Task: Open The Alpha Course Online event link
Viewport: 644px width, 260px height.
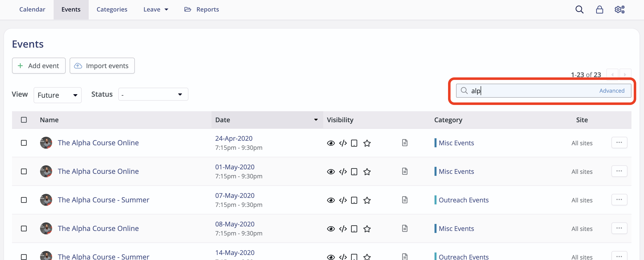Action: tap(98, 143)
